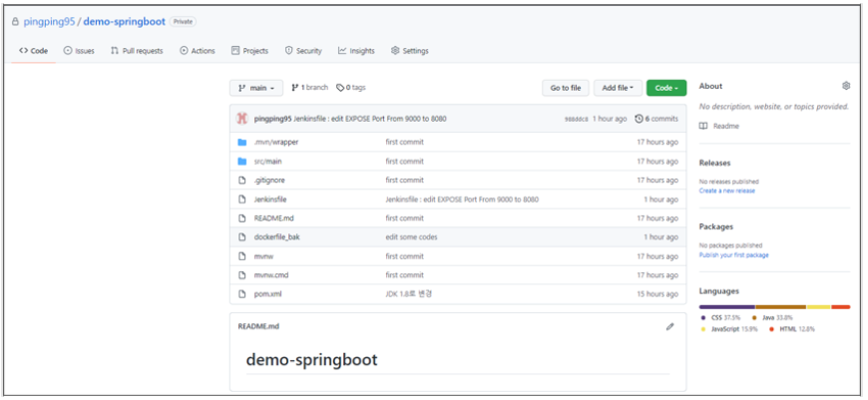Click the .mvn/wrapper folder icon

(x=241, y=143)
